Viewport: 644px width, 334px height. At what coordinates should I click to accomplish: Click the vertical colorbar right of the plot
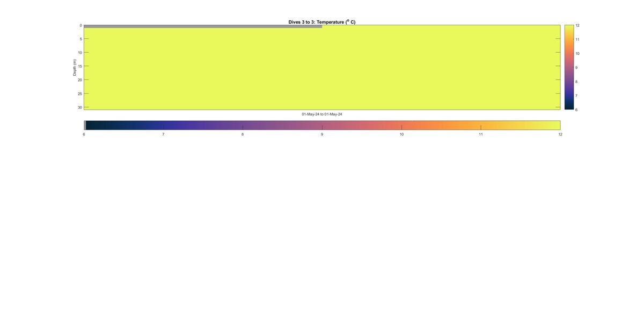pyautogui.click(x=569, y=67)
